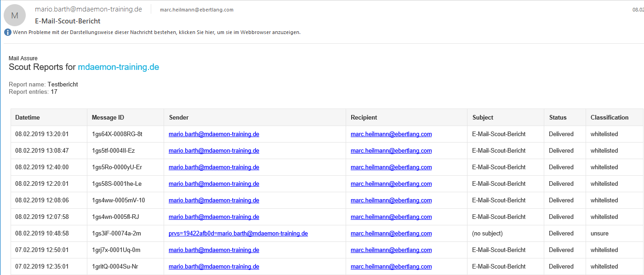
Task: Click the Datetime column header
Action: pos(28,118)
